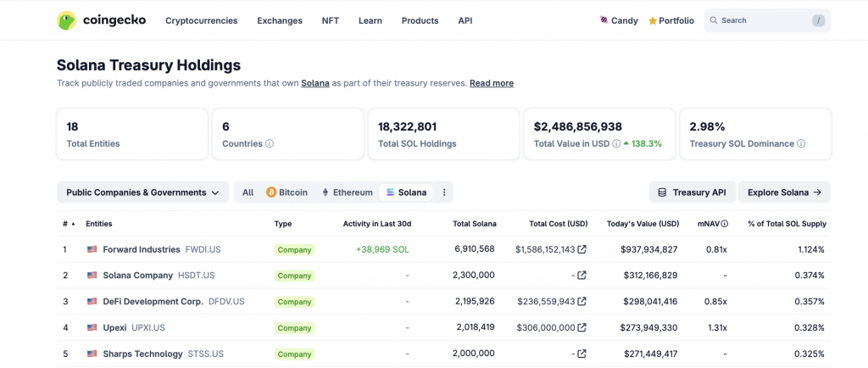This screenshot has width=868, height=368.
Task: Click info icon next to Countries
Action: click(270, 144)
